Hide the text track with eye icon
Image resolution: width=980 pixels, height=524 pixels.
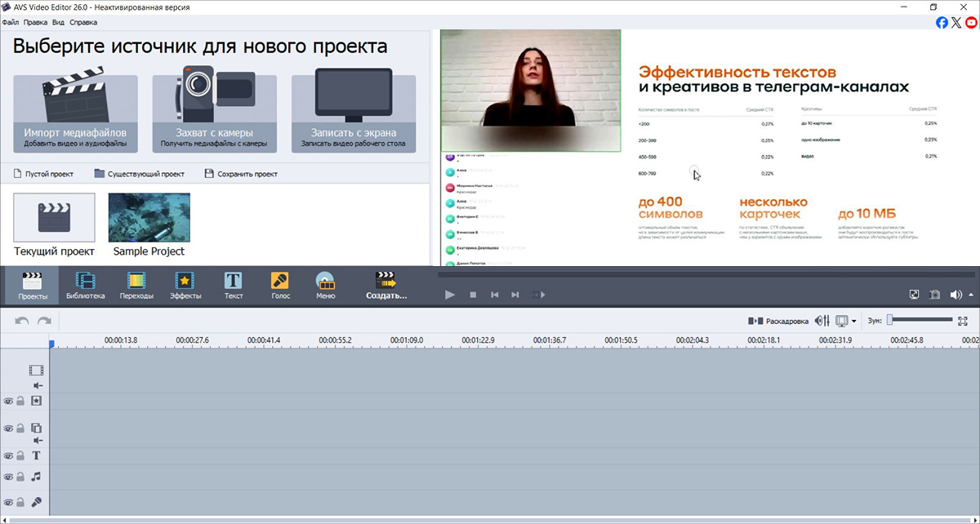[x=8, y=456]
